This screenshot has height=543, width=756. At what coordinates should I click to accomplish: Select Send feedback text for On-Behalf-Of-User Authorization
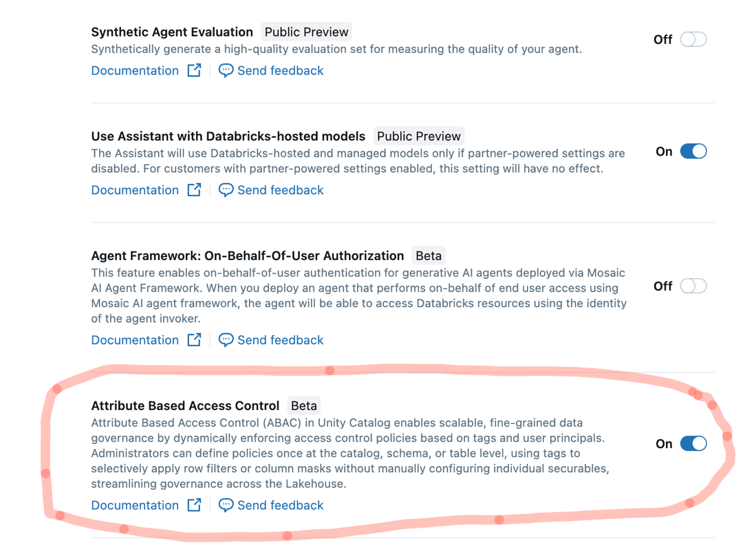pos(281,340)
